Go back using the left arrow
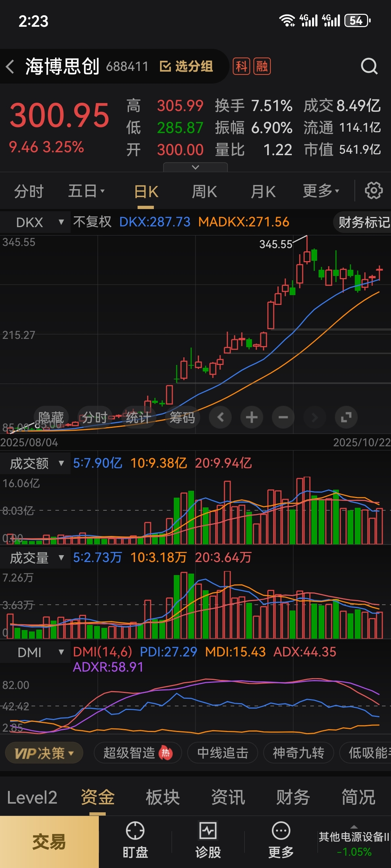The image size is (391, 868). 10,67
